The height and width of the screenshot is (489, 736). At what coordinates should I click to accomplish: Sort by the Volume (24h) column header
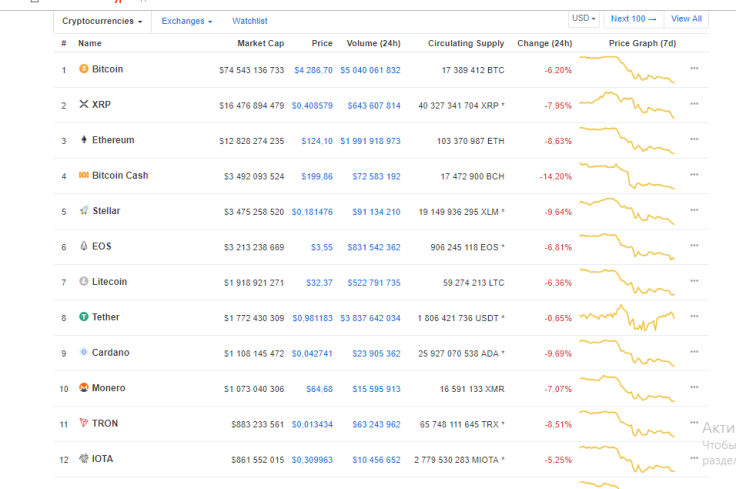coord(374,43)
